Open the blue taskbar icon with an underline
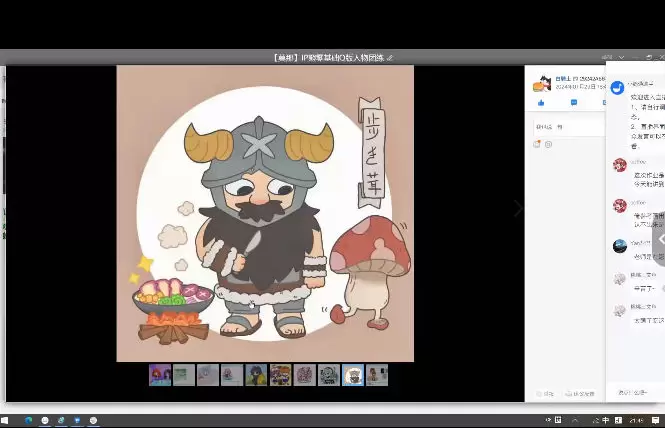Screen dimensions: 665x428 click(77, 420)
